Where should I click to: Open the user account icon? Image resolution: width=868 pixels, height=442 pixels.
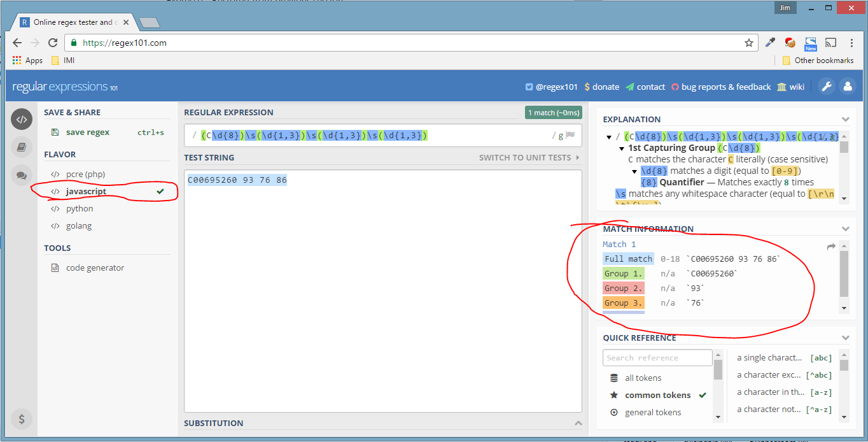848,87
